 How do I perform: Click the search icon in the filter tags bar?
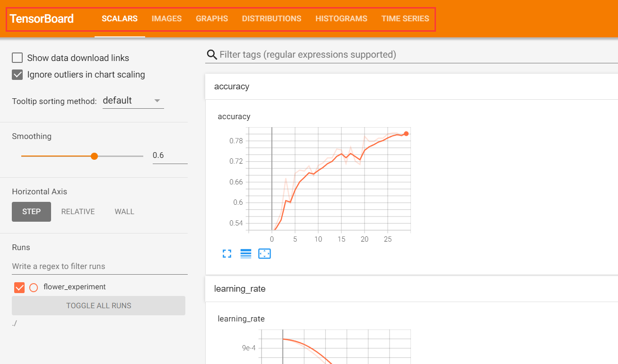pos(211,54)
